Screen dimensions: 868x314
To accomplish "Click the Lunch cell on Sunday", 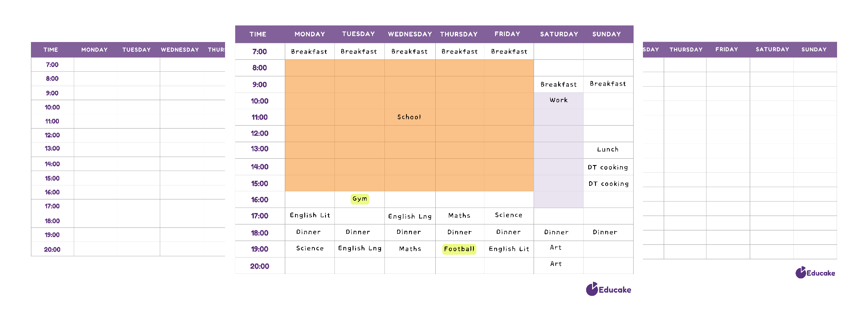I will [608, 149].
